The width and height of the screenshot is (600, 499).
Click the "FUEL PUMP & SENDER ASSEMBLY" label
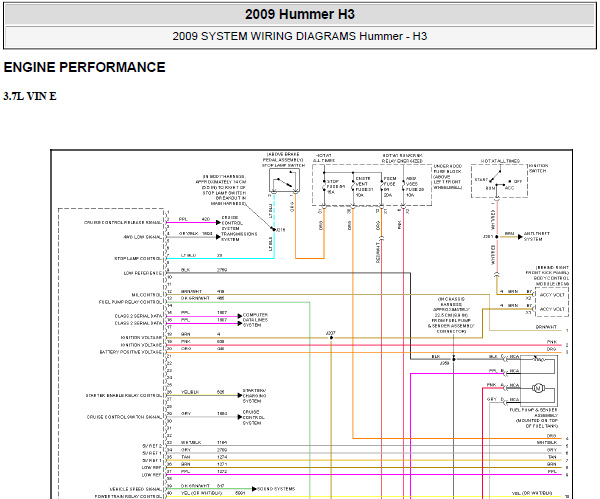click(533, 412)
